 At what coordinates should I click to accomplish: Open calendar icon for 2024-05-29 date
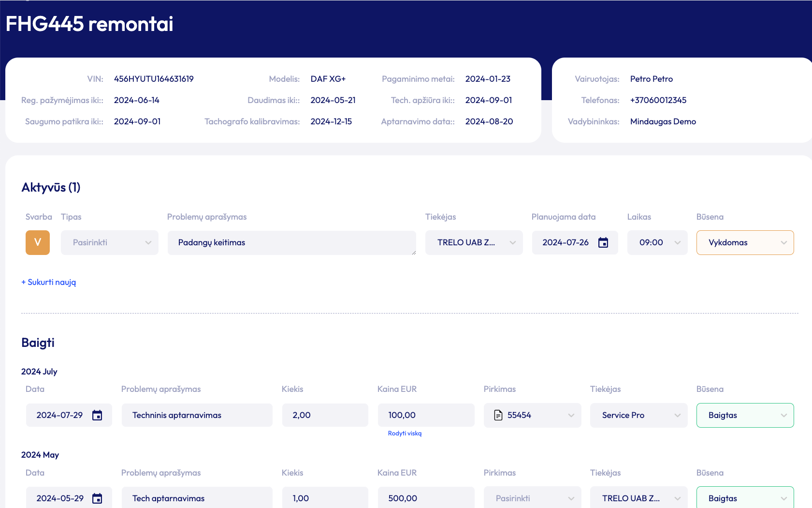click(97, 498)
